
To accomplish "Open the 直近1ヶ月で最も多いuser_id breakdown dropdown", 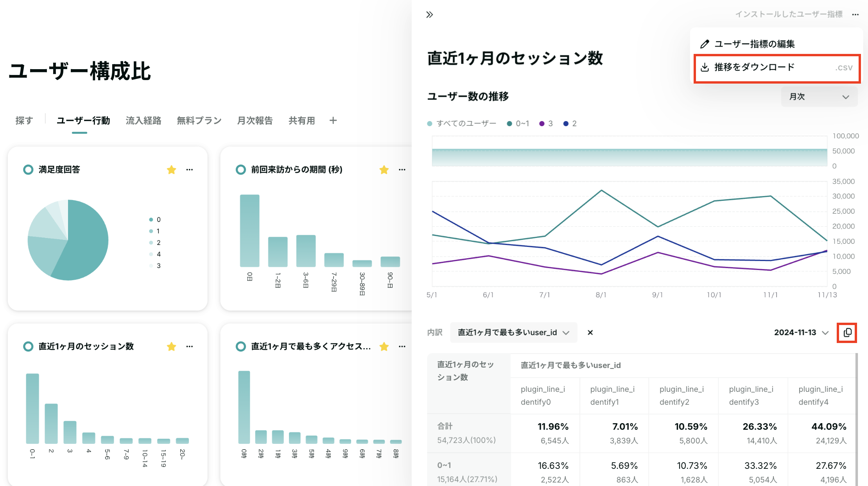I will coord(513,332).
